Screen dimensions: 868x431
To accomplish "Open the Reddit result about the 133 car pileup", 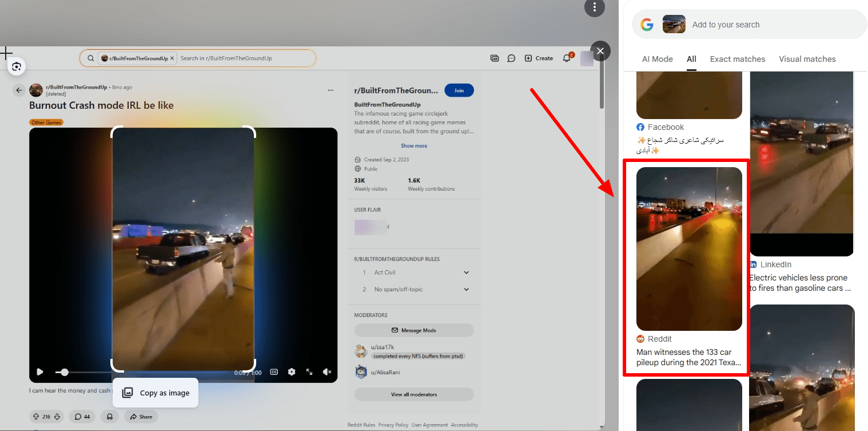I will pyautogui.click(x=689, y=357).
